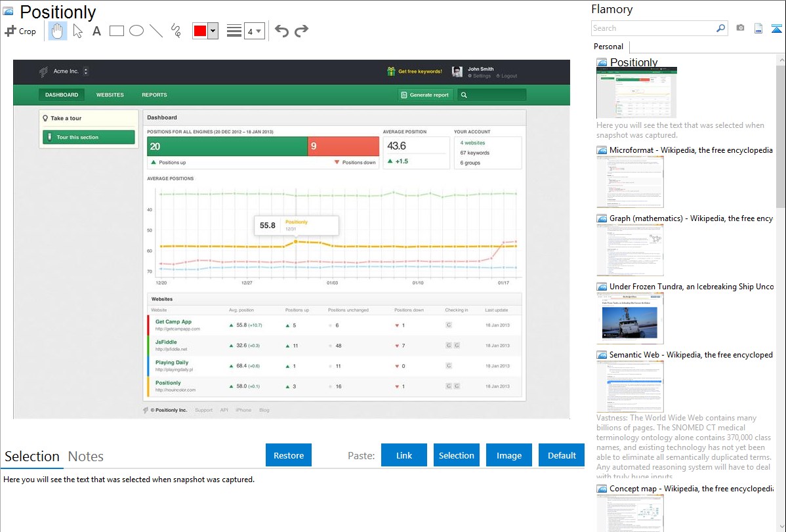Click the Paste Default button
The height and width of the screenshot is (532, 786).
(562, 455)
